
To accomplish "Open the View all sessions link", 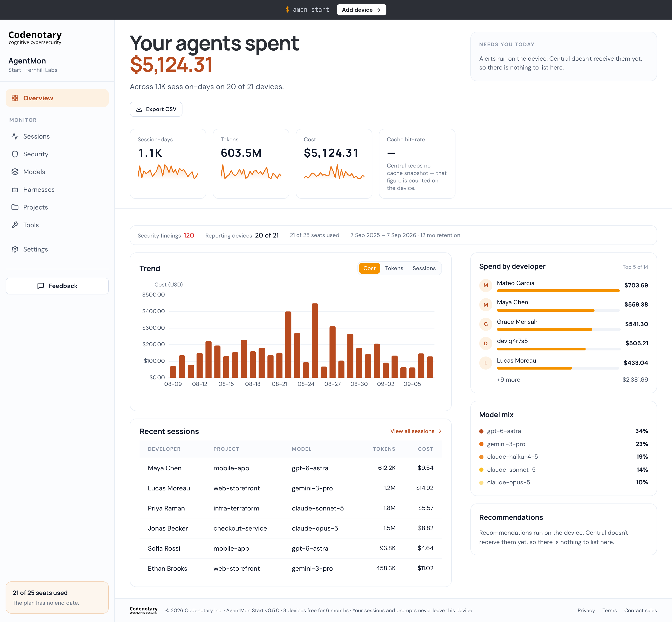I will coord(416,431).
